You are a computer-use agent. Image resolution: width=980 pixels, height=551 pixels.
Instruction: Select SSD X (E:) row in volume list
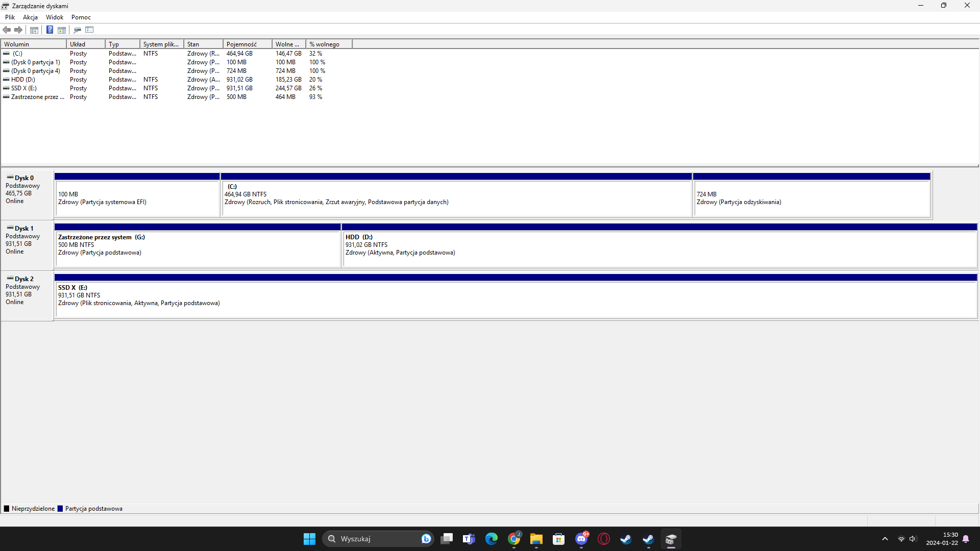click(24, 88)
